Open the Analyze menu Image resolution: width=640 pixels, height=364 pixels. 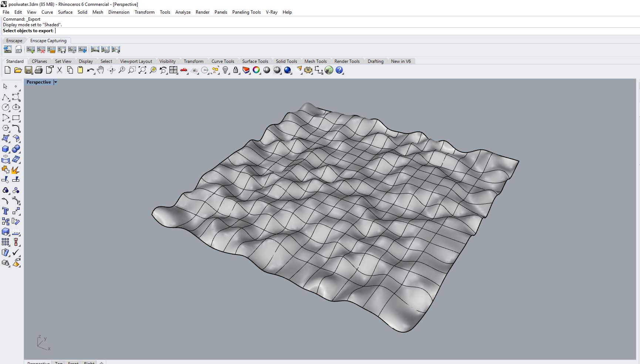tap(183, 12)
